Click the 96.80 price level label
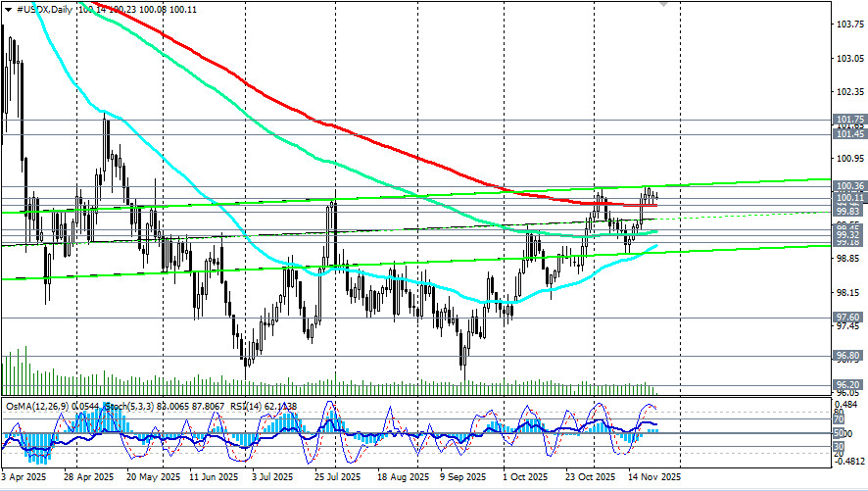Image resolution: width=868 pixels, height=491 pixels. [850, 356]
